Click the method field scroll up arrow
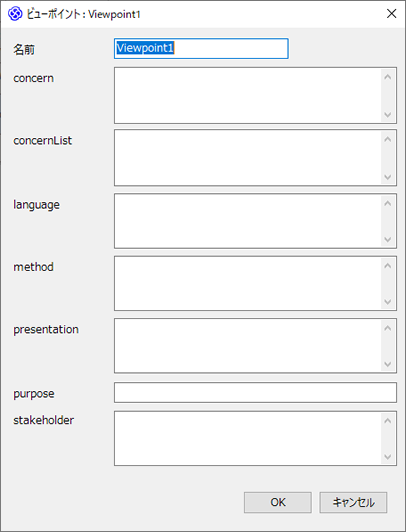 point(388,266)
